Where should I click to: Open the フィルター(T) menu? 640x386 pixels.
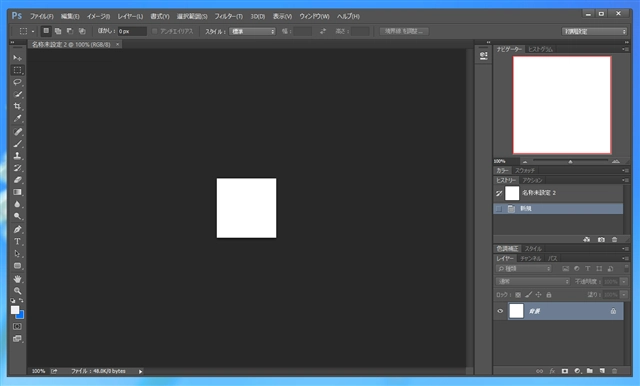229,16
